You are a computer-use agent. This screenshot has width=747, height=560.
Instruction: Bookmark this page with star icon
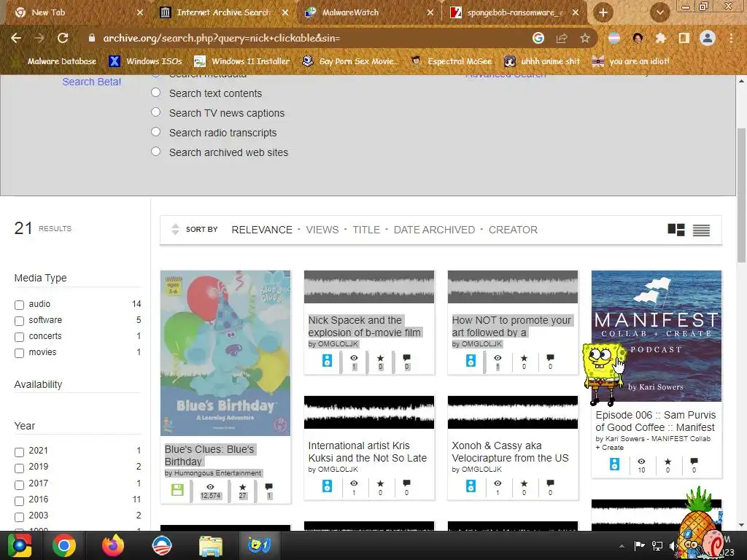tap(585, 38)
